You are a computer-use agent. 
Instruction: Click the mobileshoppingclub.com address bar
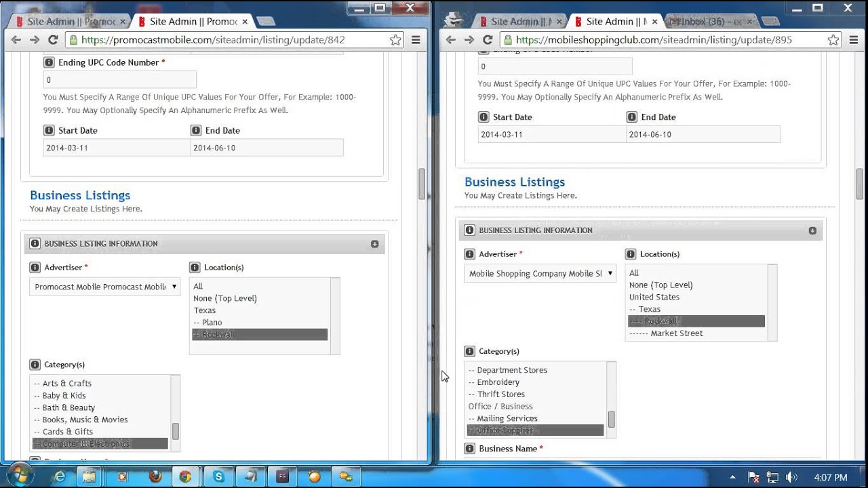coord(670,40)
